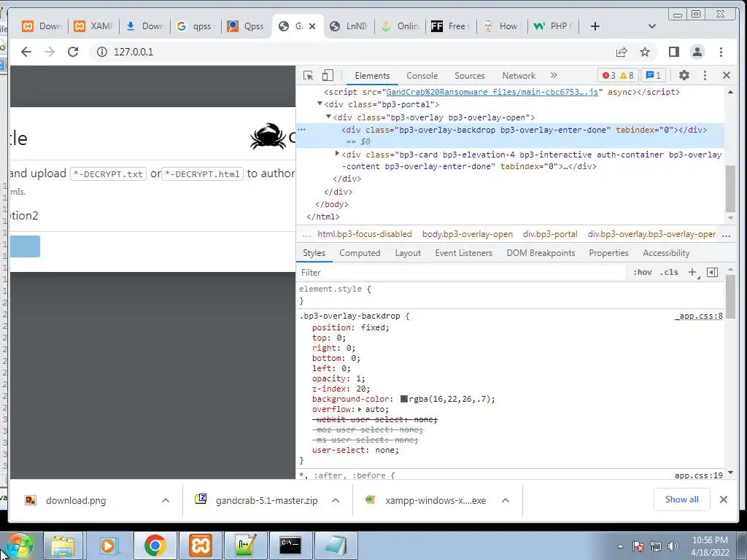Click Show all downloads button
This screenshot has width=747, height=560.
(x=682, y=499)
